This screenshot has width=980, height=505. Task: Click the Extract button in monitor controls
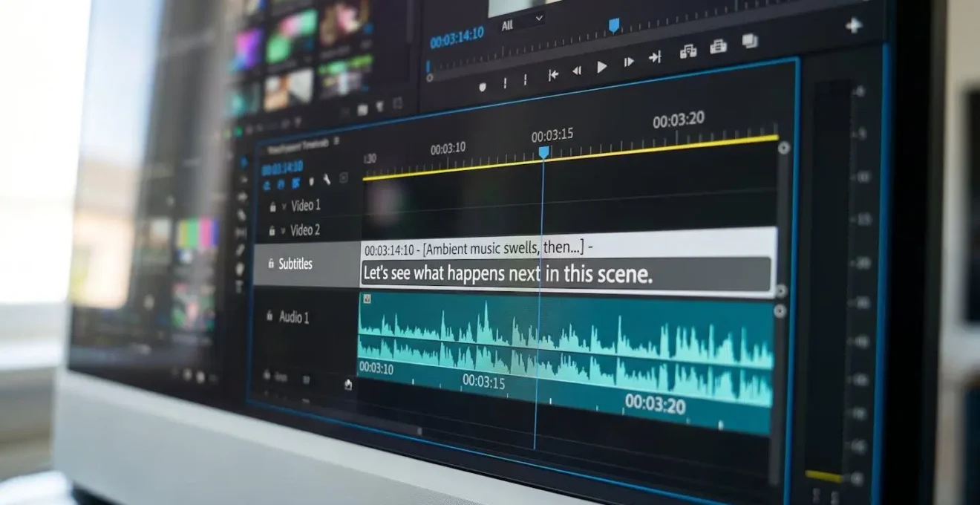click(x=718, y=47)
